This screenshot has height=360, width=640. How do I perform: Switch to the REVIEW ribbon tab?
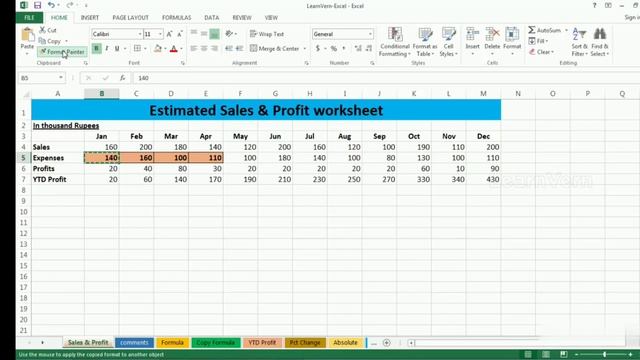click(x=242, y=18)
